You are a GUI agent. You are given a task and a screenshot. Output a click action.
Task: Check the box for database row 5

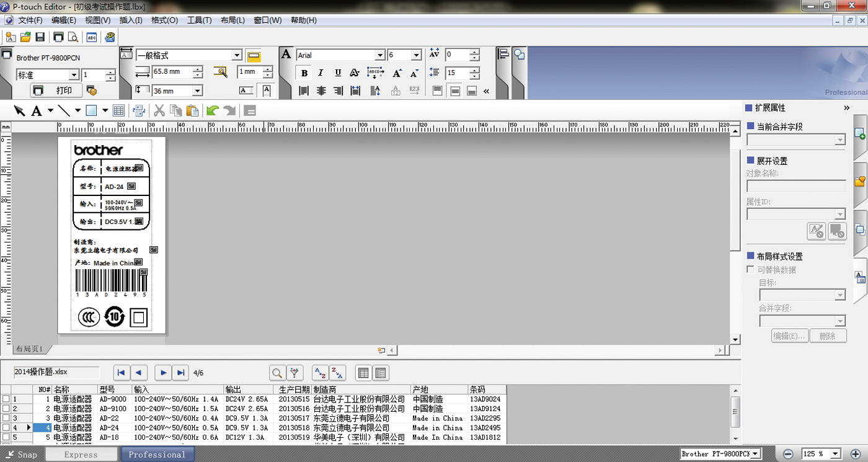6,437
